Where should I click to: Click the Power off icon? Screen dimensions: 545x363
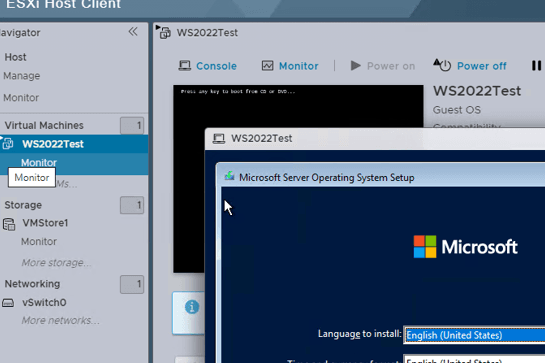[442, 65]
